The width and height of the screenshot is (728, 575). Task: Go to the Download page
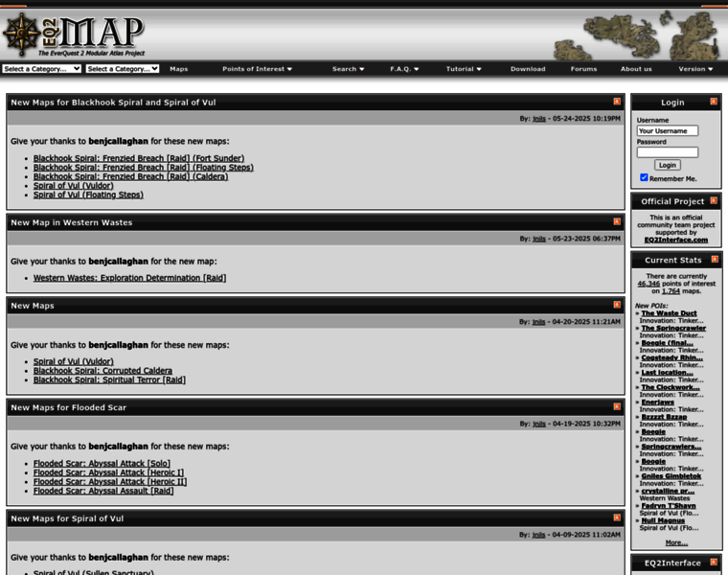528,69
